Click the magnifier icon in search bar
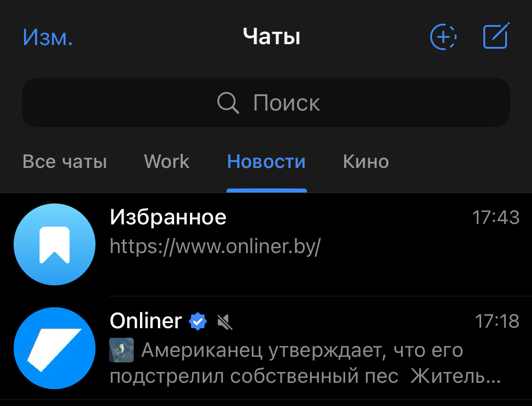 tap(228, 102)
